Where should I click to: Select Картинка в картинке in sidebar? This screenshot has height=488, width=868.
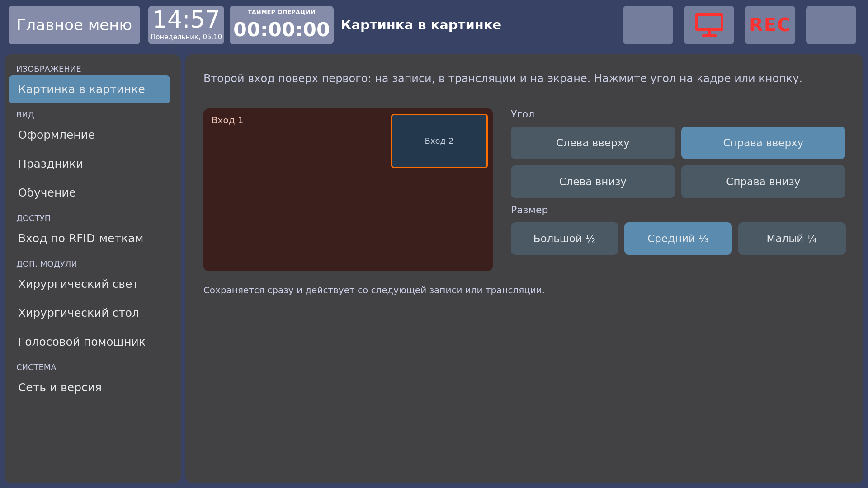tap(90, 89)
